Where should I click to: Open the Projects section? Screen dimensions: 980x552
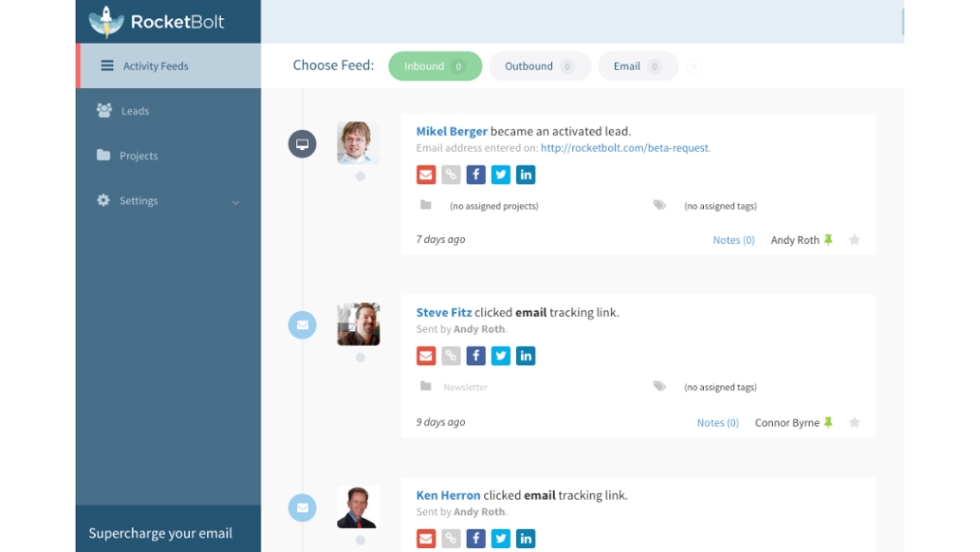168,156
